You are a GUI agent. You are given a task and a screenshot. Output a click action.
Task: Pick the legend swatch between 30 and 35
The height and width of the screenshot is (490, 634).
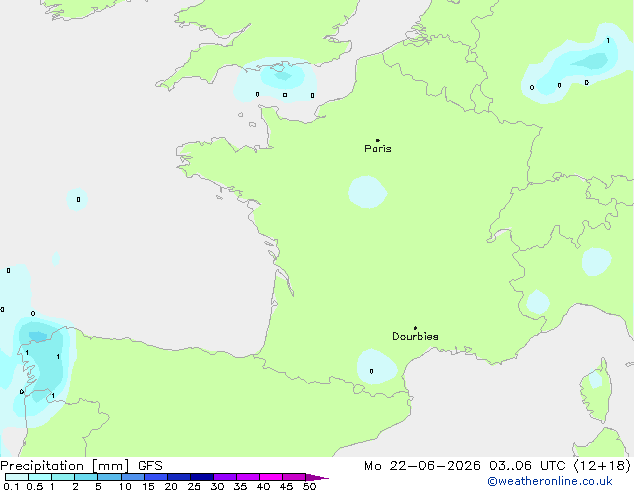tap(224, 477)
